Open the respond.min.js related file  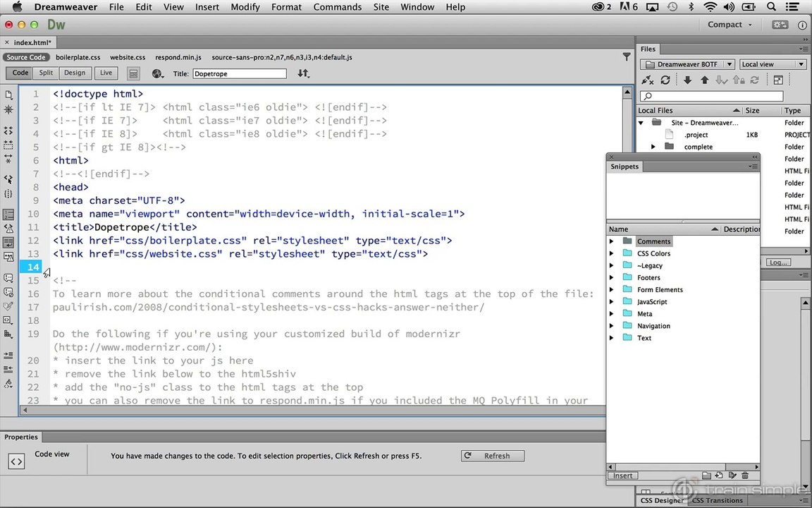click(x=178, y=57)
